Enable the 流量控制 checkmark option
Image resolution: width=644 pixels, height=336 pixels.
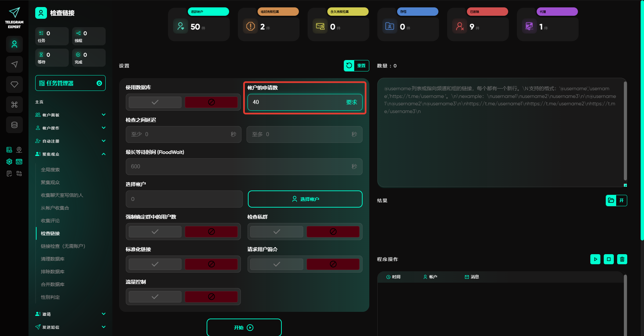(155, 297)
